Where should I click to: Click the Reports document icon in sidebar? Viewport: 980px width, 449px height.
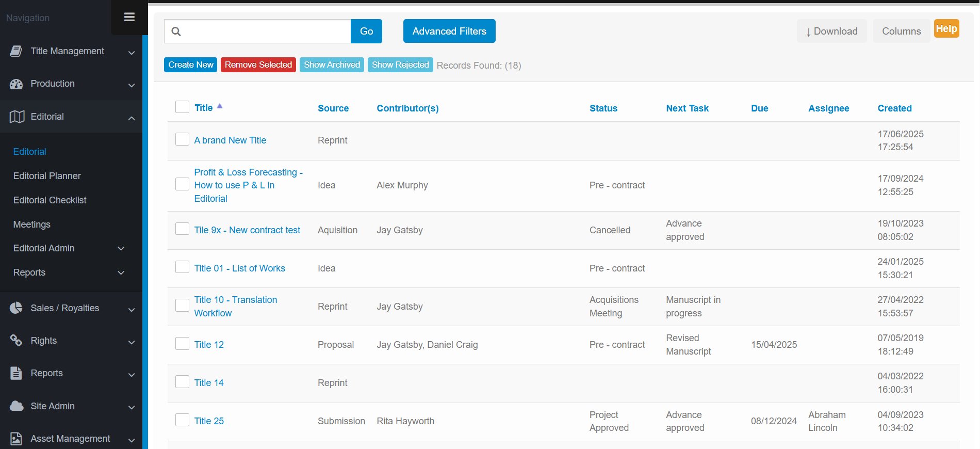(x=17, y=373)
